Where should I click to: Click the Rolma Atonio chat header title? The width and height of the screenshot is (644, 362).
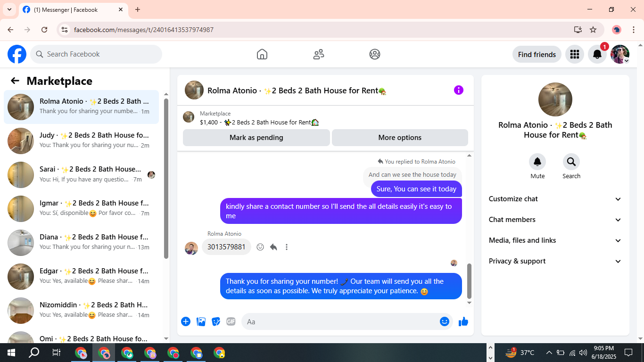(297, 90)
